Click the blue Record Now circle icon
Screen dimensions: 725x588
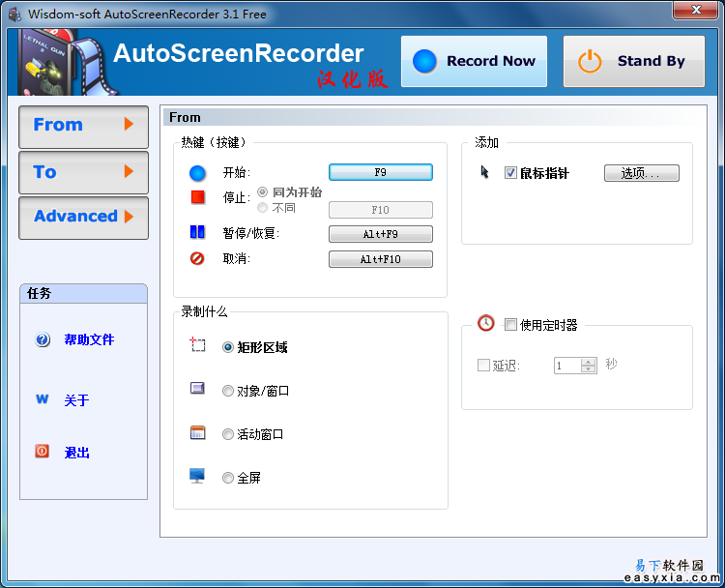coord(424,62)
